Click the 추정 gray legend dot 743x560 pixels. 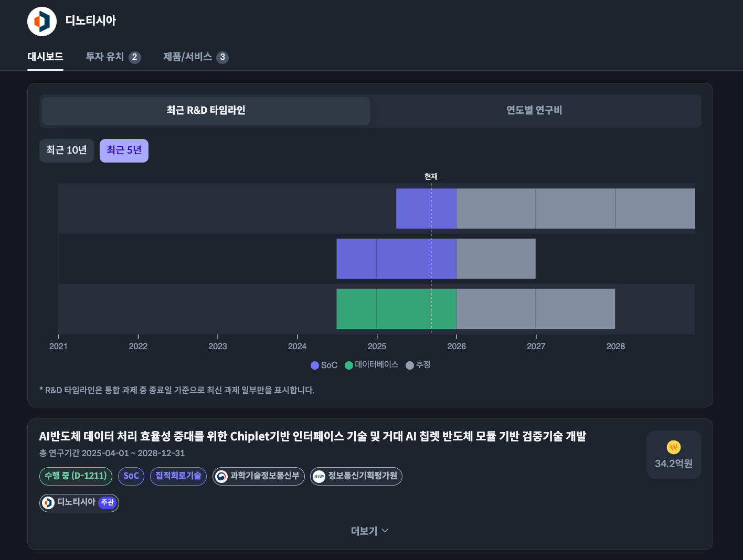pos(410,365)
